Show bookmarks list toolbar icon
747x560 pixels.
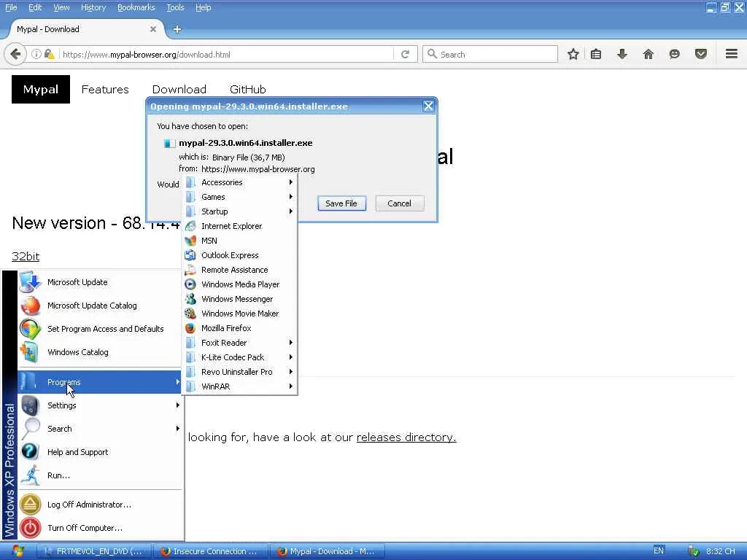point(596,54)
